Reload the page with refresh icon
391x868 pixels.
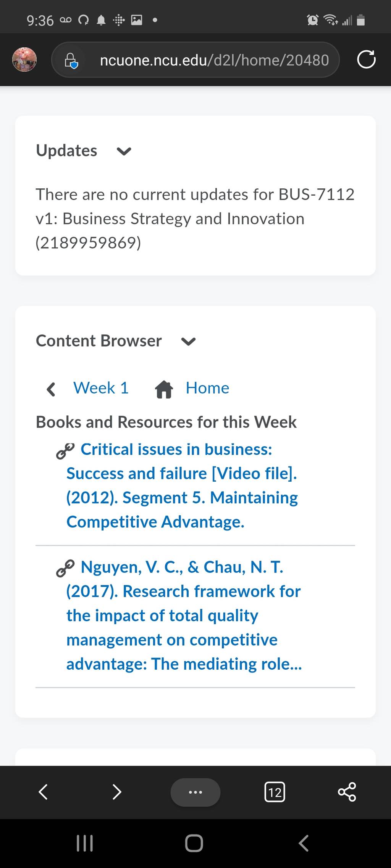pyautogui.click(x=366, y=60)
